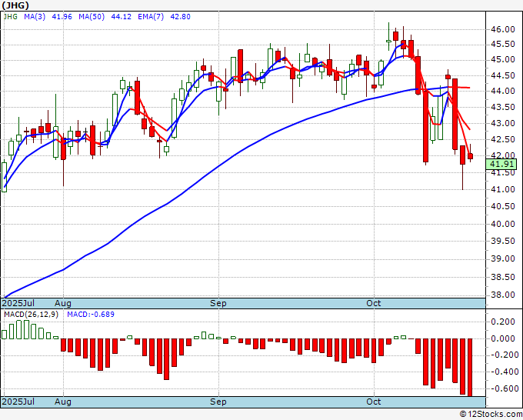Click the Aug label on MACD axis

click(63, 402)
